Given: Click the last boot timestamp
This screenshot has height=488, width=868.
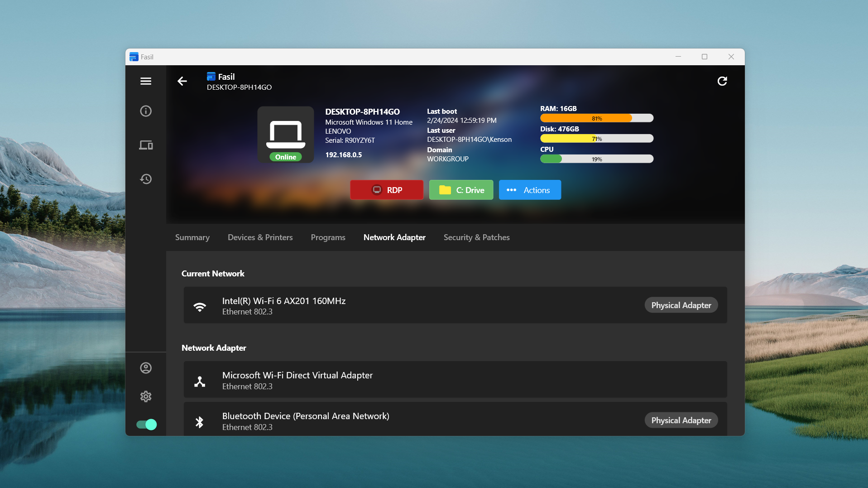Looking at the screenshot, I should (462, 121).
